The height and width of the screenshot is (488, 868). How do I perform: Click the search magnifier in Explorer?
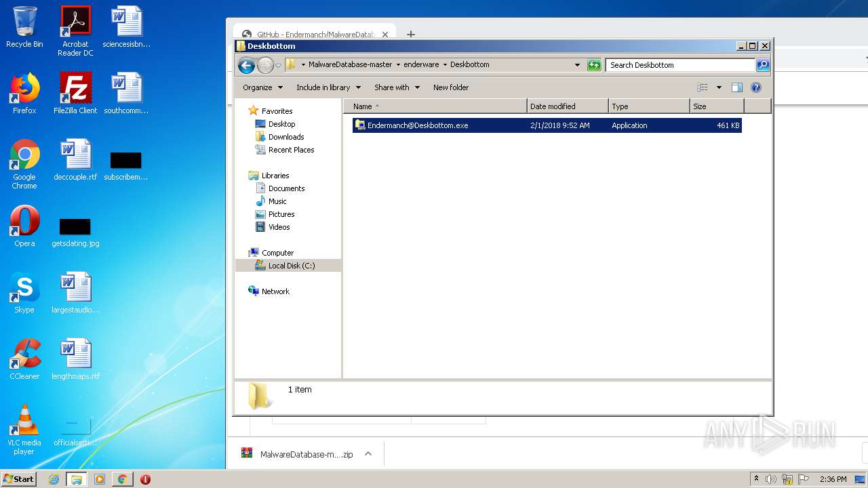pyautogui.click(x=763, y=65)
